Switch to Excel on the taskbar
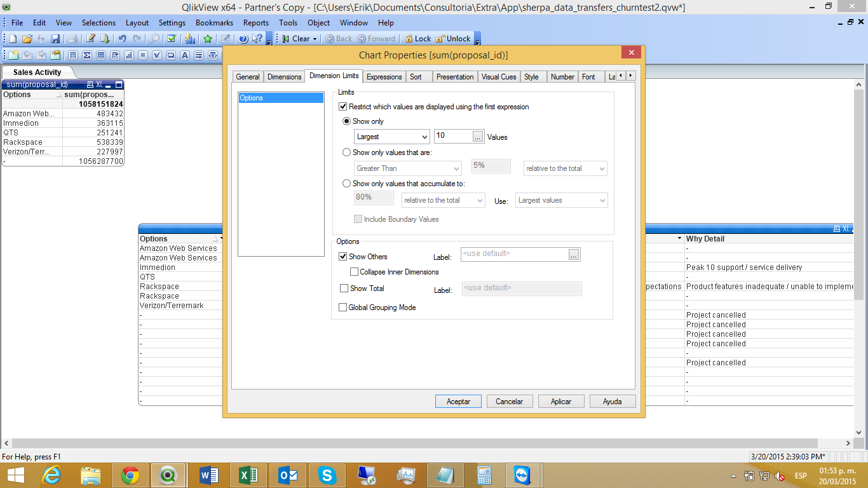The height and width of the screenshot is (488, 868). (248, 475)
